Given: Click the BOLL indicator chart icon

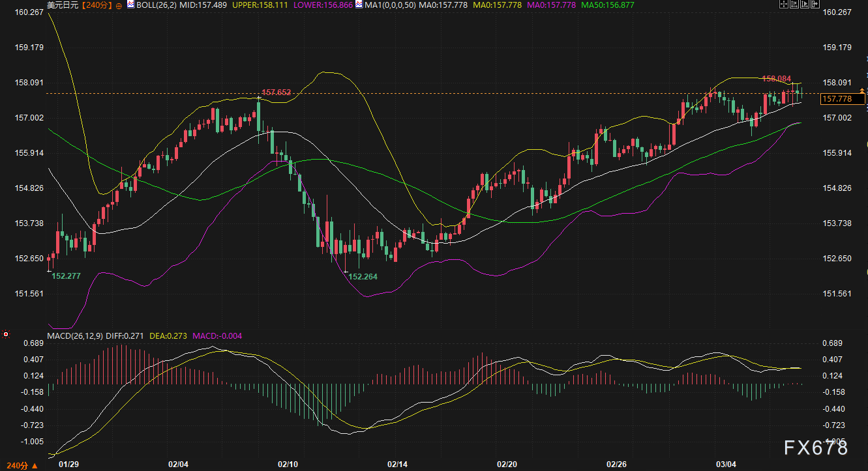Looking at the screenshot, I should [x=130, y=5].
